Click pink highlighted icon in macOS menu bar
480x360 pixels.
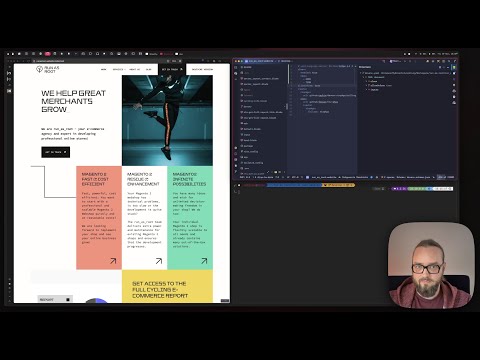(48, 54)
